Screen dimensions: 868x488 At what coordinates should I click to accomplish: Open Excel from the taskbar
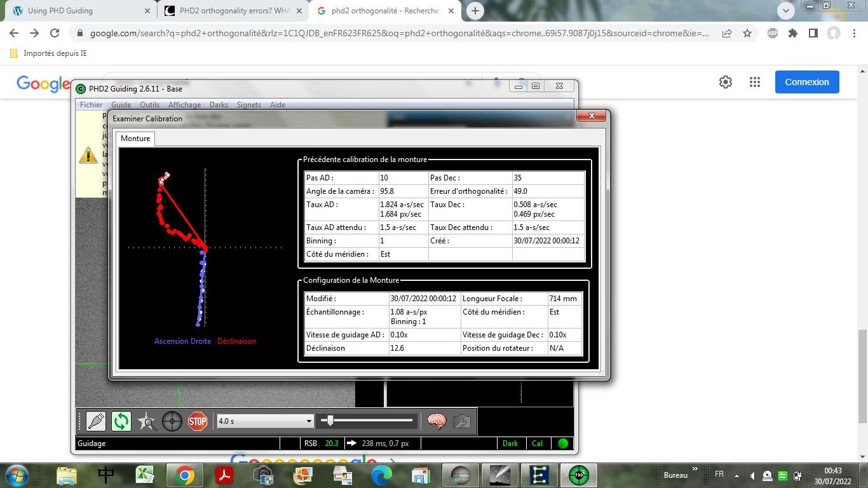tap(145, 475)
